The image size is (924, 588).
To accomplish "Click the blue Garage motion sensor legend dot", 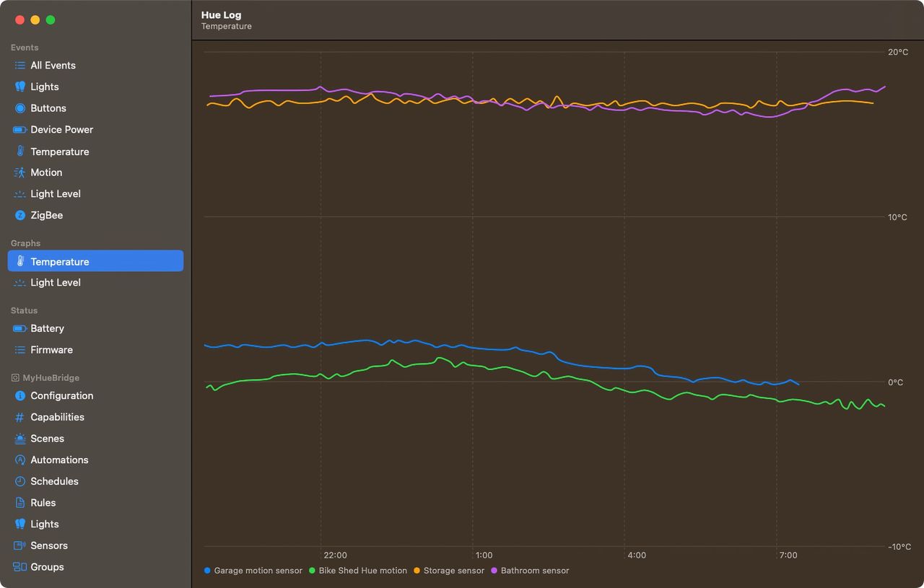I will [x=208, y=571].
